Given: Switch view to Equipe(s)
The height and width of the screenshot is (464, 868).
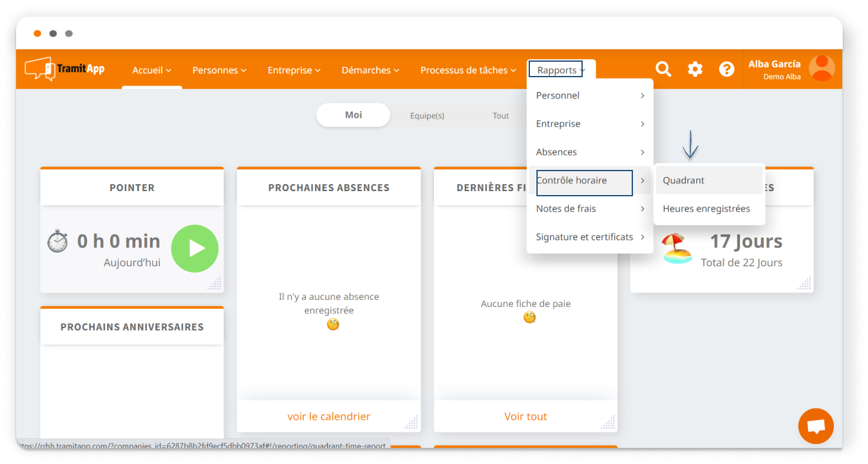Looking at the screenshot, I should 427,116.
